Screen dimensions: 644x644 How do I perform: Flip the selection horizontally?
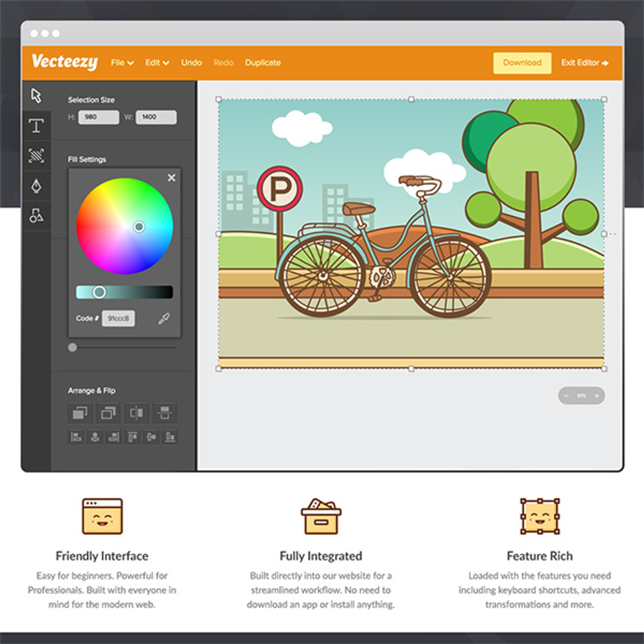coord(136,413)
